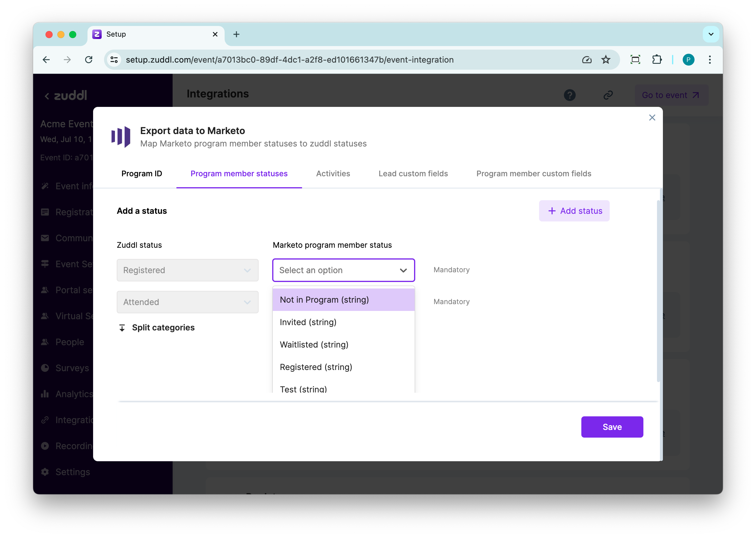Bookmark this page with the star icon

tap(606, 60)
